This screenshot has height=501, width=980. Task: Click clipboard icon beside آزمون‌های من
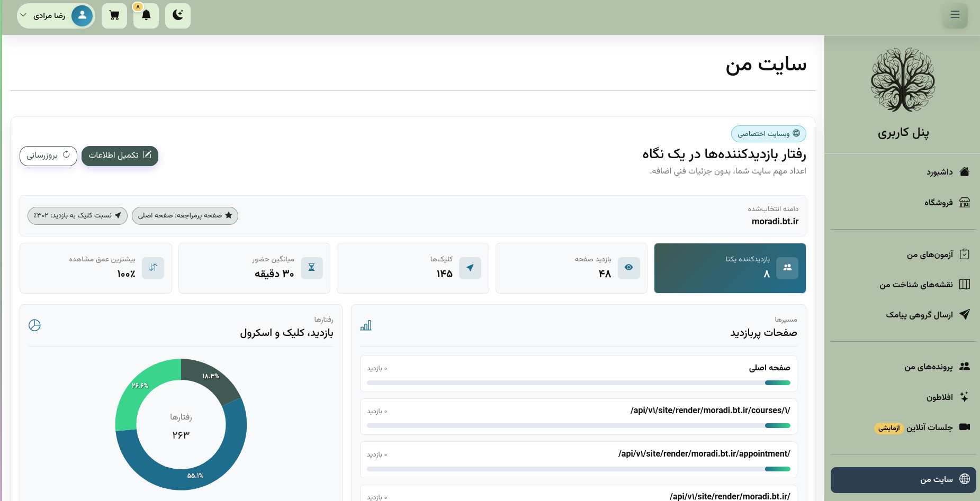point(965,254)
